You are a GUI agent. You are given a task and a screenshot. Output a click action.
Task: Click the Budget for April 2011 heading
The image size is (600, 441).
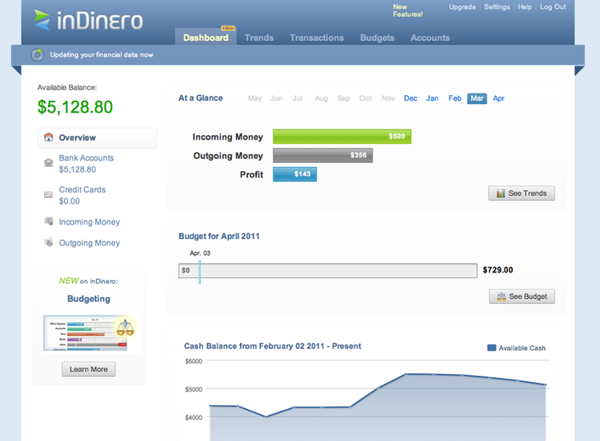point(219,236)
